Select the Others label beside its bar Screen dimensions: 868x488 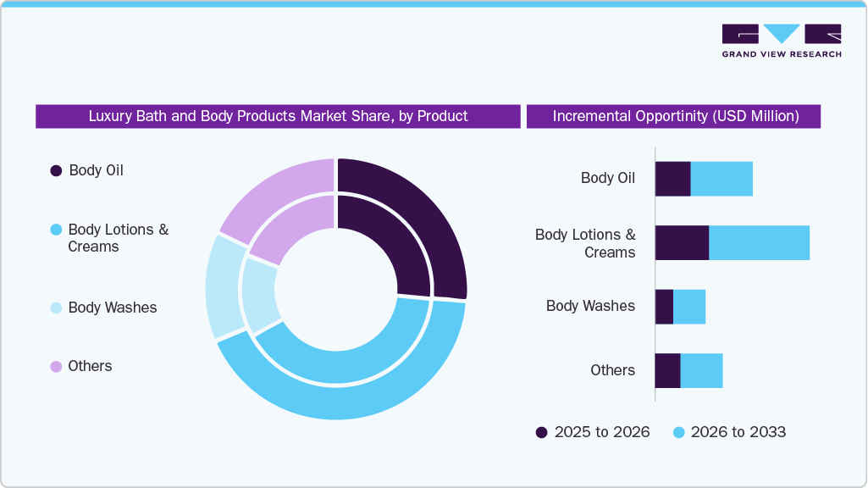[x=613, y=370]
